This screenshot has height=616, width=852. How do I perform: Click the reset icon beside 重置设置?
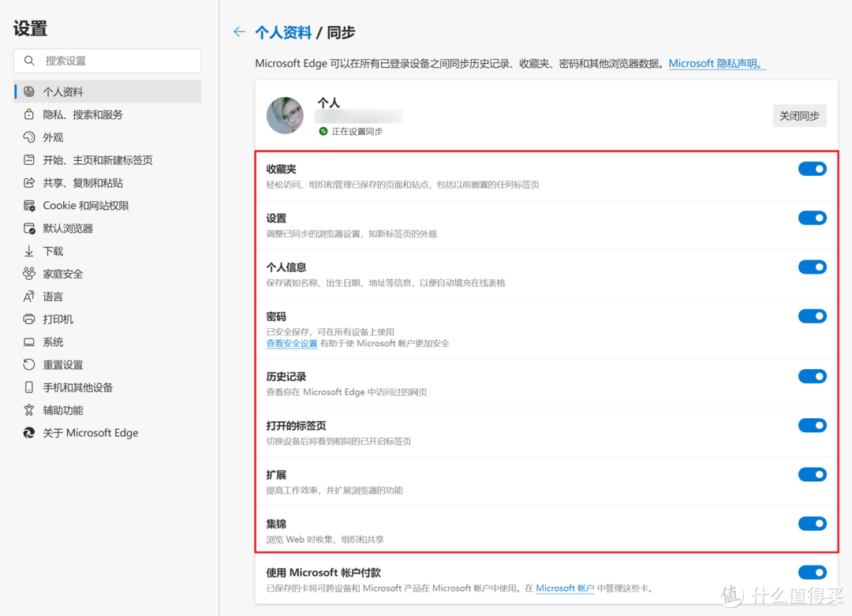(29, 364)
